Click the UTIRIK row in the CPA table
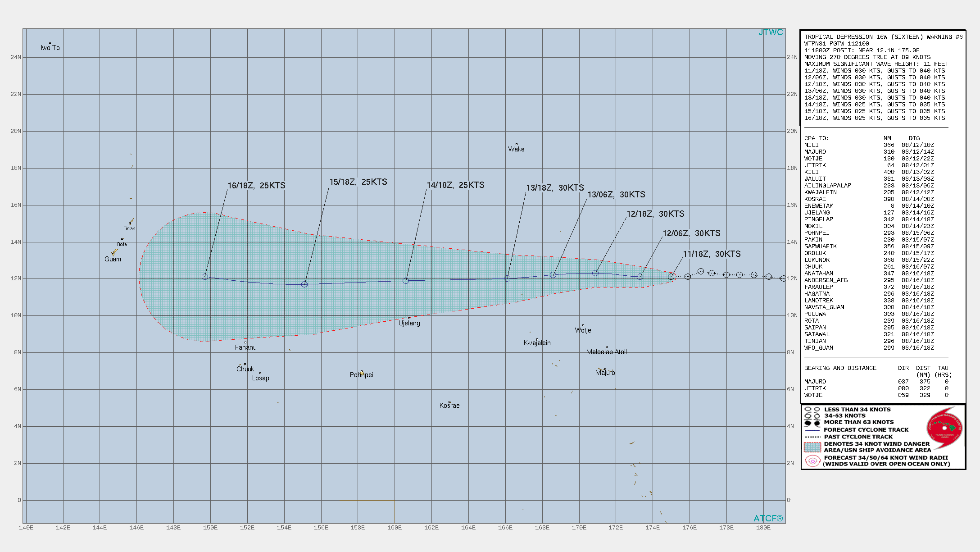The width and height of the screenshot is (980, 552). pyautogui.click(x=869, y=165)
